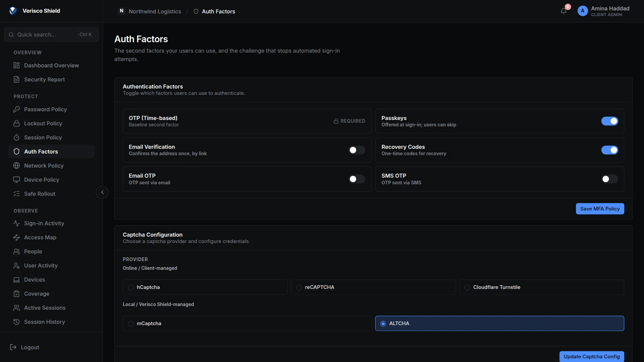Click Save MFA Policy button

[x=600, y=209]
